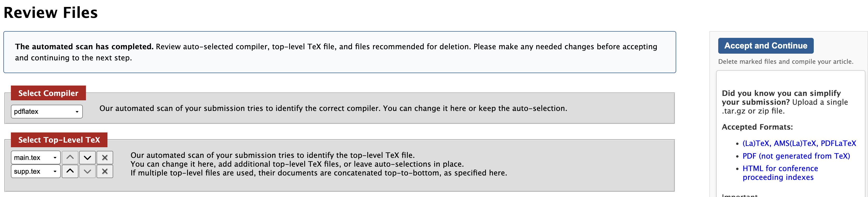This screenshot has width=868, height=197.
Task: Expand the supp.tex dropdown list
Action: pyautogui.click(x=35, y=171)
